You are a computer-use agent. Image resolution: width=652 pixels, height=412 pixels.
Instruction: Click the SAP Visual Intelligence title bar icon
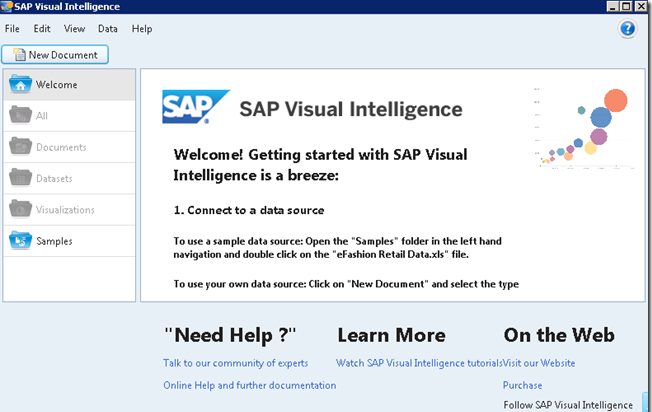[6, 6]
